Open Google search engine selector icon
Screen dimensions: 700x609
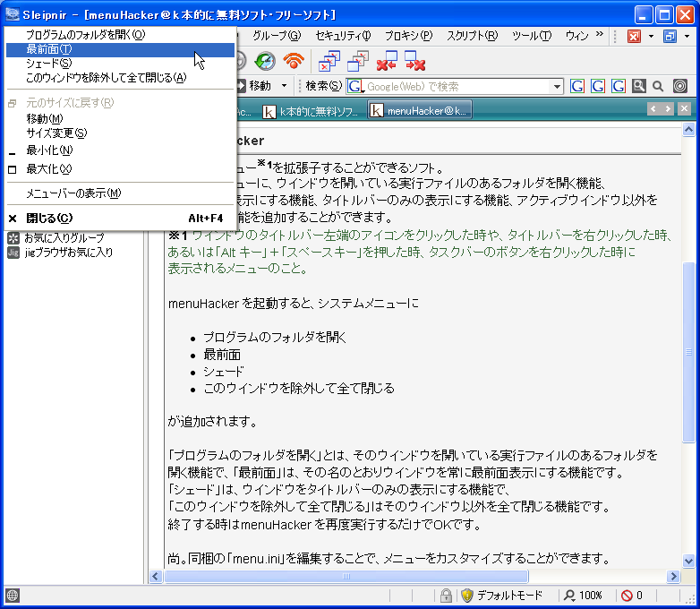355,86
